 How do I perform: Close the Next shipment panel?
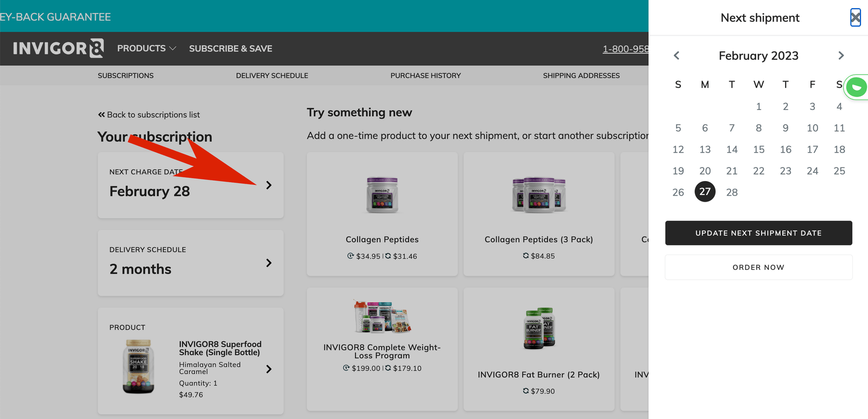(855, 18)
